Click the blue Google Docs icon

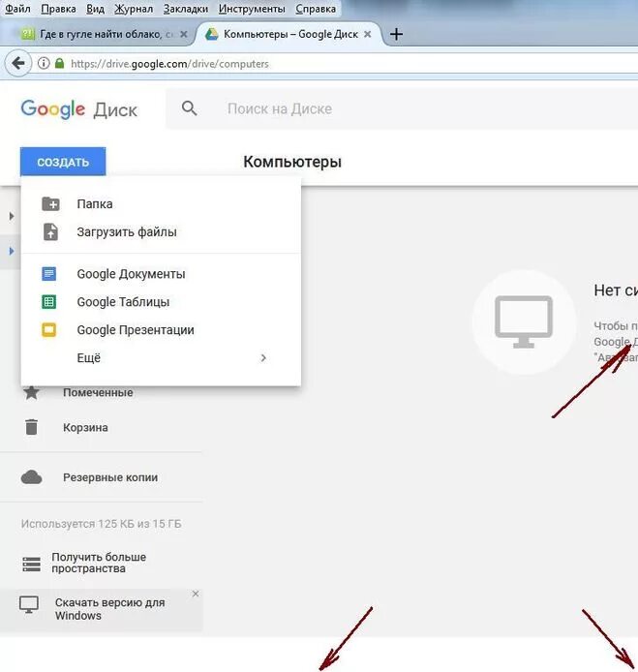[48, 274]
